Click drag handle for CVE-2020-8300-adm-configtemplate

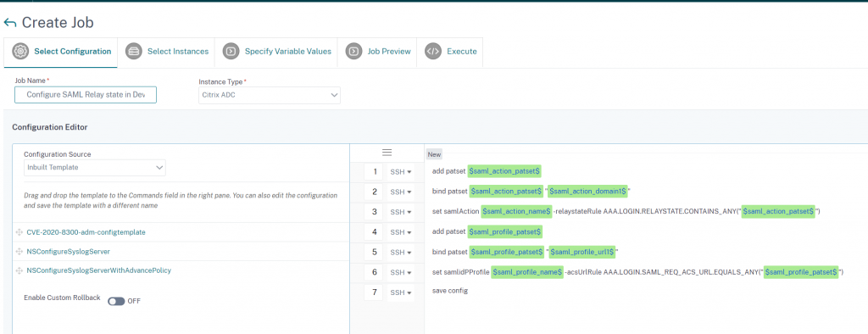pyautogui.click(x=20, y=232)
